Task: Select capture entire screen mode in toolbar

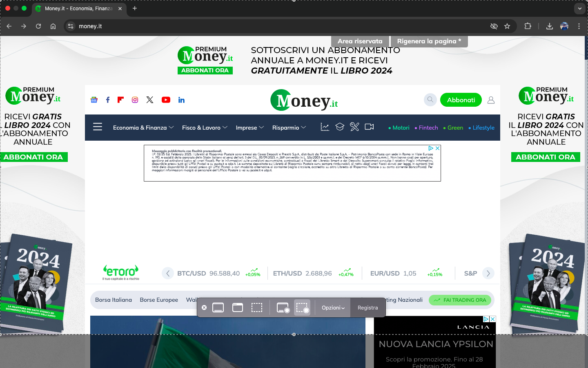Action: coord(218,307)
